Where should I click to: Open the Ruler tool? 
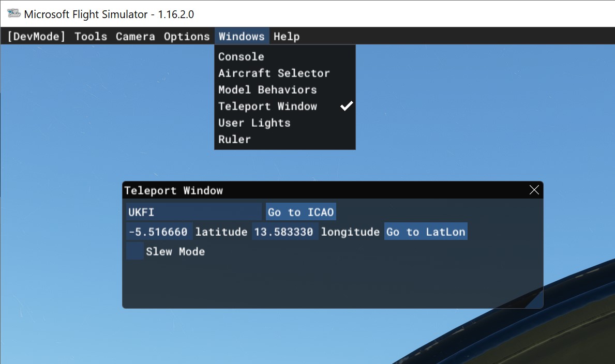coord(234,139)
